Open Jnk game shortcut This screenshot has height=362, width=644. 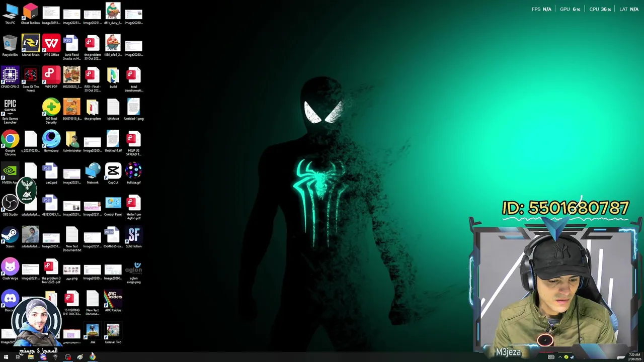[x=93, y=333]
